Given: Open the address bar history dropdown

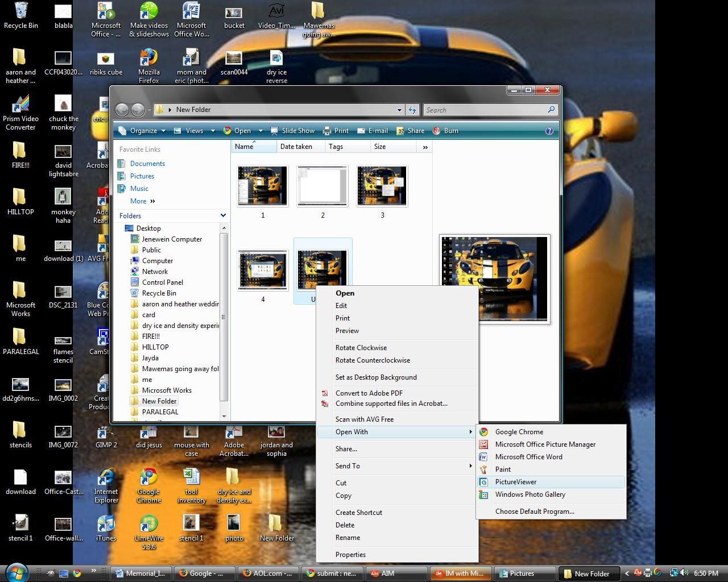Looking at the screenshot, I should (x=399, y=110).
